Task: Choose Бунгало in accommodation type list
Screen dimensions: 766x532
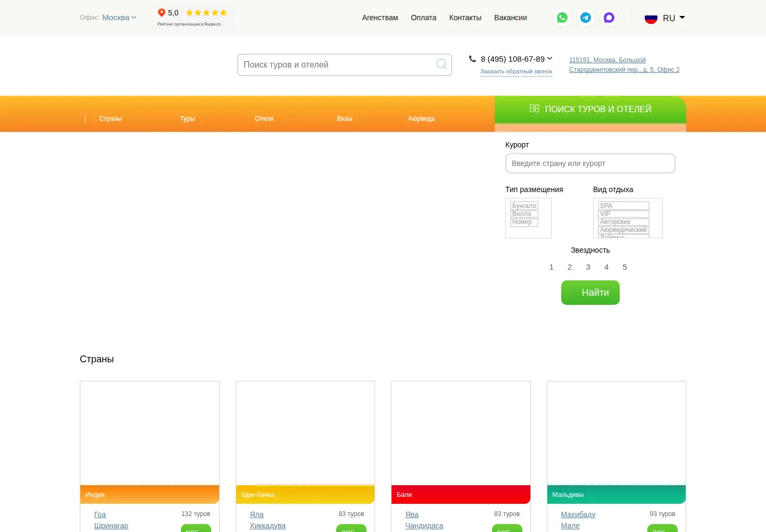Action: 524,206
